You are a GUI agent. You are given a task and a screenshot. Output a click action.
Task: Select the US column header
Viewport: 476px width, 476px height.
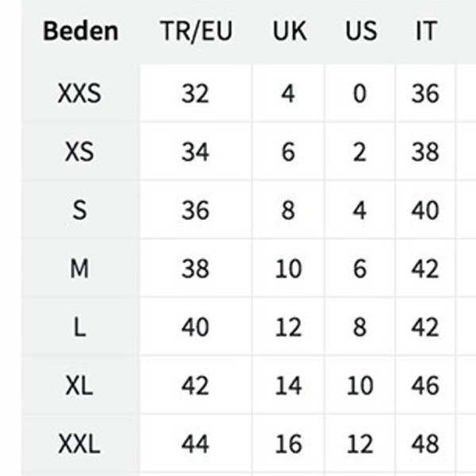[361, 31]
